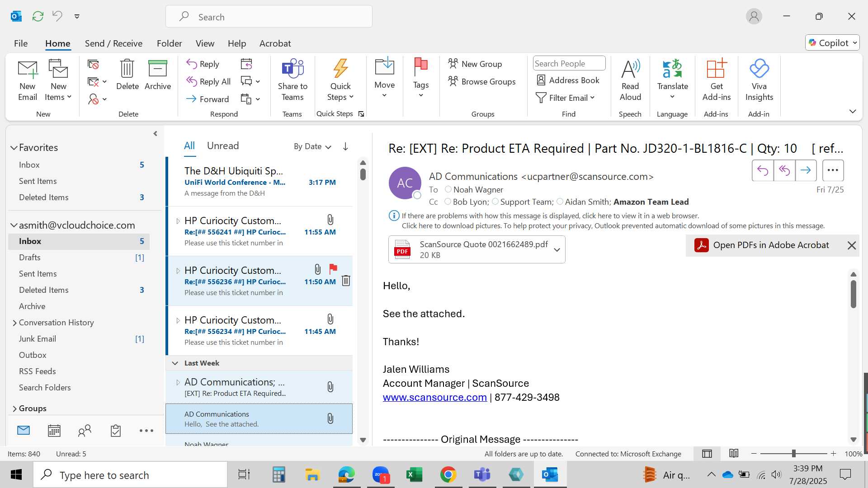868x488 pixels.
Task: Delete the 11:50 AM HP Curiocity message
Action: [346, 281]
